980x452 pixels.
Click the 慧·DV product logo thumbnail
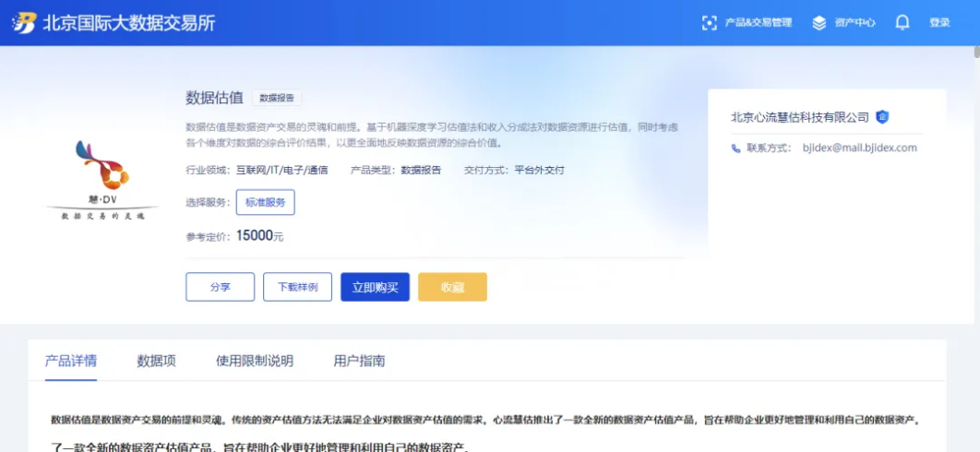pos(102,180)
